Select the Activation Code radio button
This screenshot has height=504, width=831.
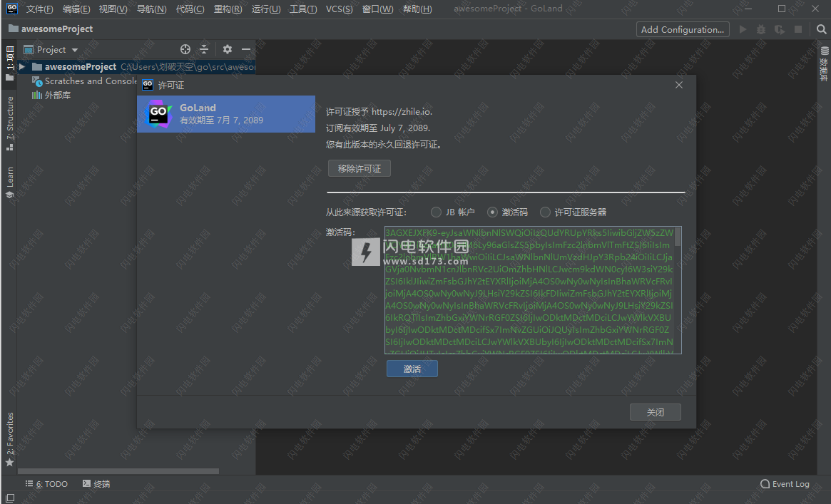[x=492, y=212]
